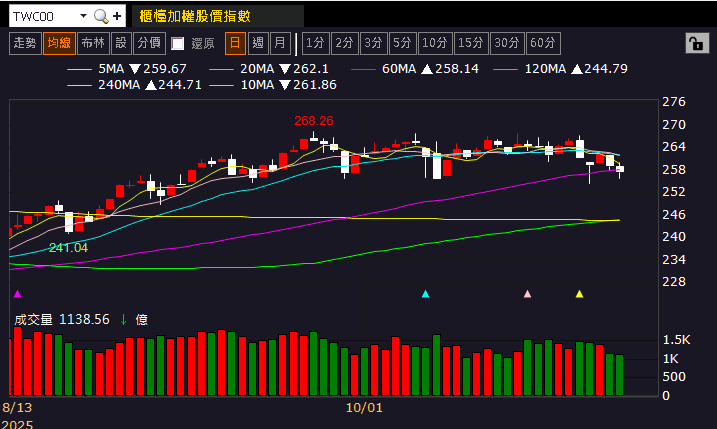Click the yellow triangle timeline marker
717x429 pixels.
(579, 294)
